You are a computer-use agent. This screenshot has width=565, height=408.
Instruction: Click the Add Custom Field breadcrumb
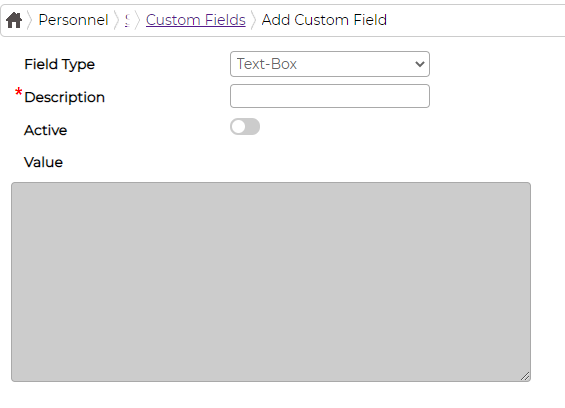324,20
